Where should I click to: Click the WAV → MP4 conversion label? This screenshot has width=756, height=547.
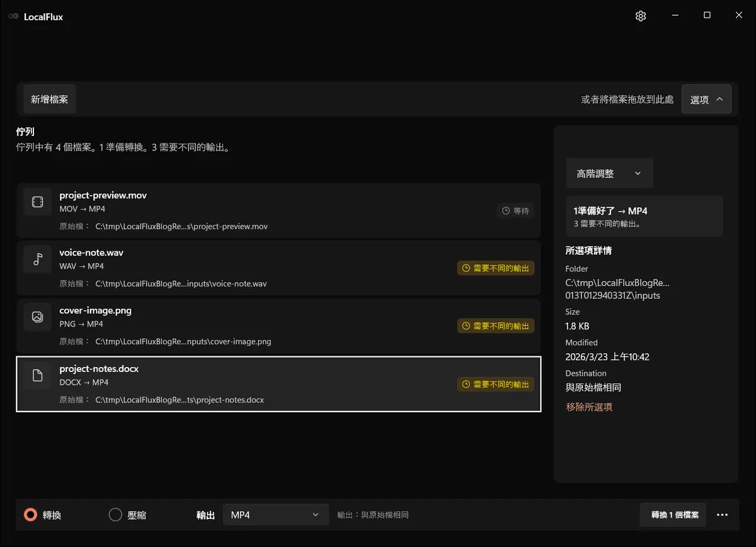pyautogui.click(x=82, y=266)
